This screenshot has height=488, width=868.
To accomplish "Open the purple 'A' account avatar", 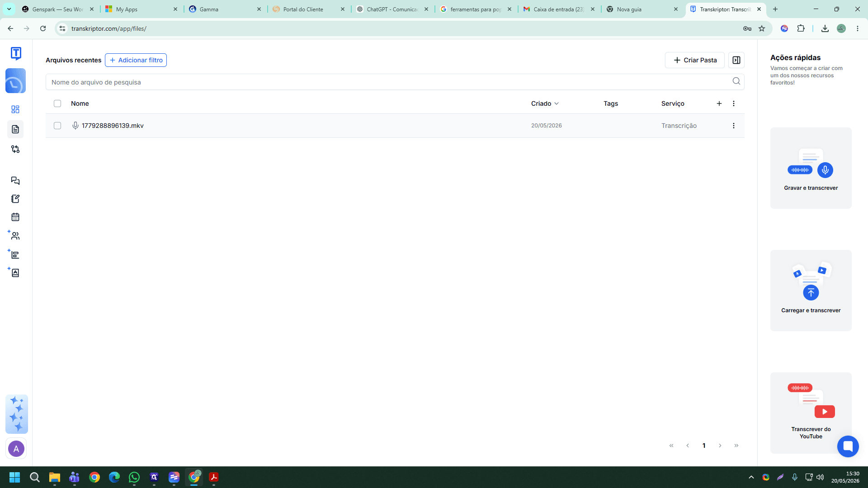I will point(16,449).
